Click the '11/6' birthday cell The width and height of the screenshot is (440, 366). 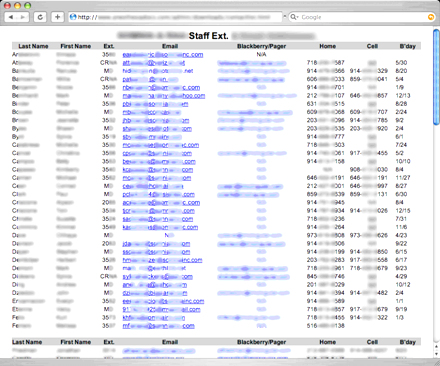(401, 227)
